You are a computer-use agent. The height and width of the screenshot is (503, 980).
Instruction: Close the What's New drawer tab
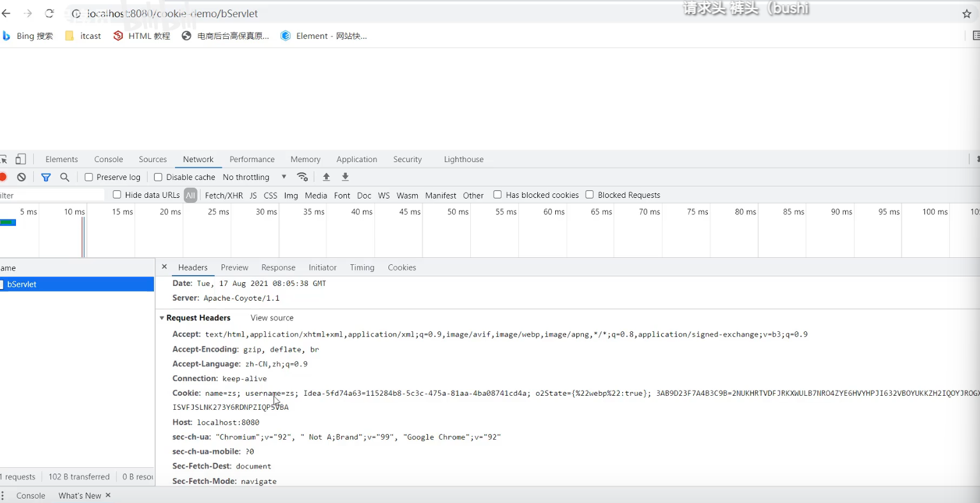(x=108, y=495)
